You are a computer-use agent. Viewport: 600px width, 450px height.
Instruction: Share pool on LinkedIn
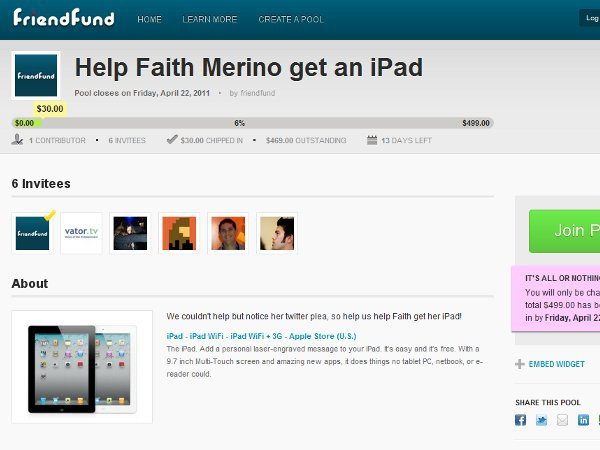[x=583, y=420]
